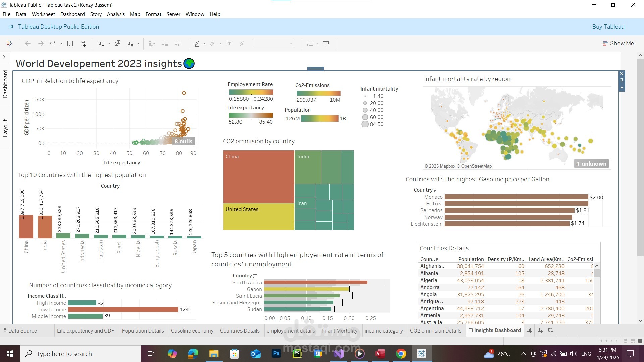
Task: Click the Population color legend gradient
Action: point(320,118)
